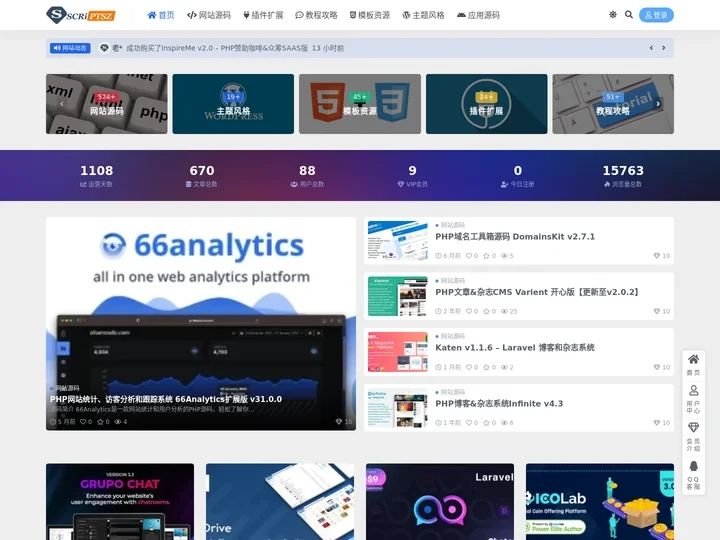
Task: Click the 88 用户总数 statistic
Action: [307, 176]
